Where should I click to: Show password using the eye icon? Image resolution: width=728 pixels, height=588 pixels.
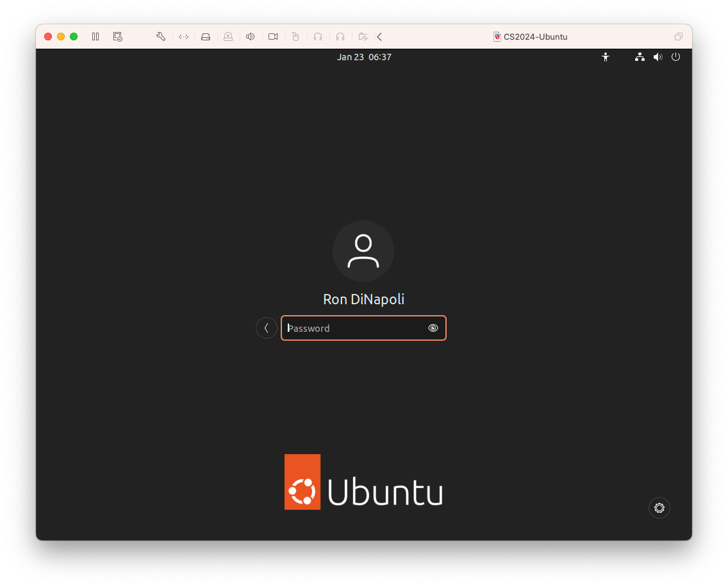pyautogui.click(x=433, y=328)
